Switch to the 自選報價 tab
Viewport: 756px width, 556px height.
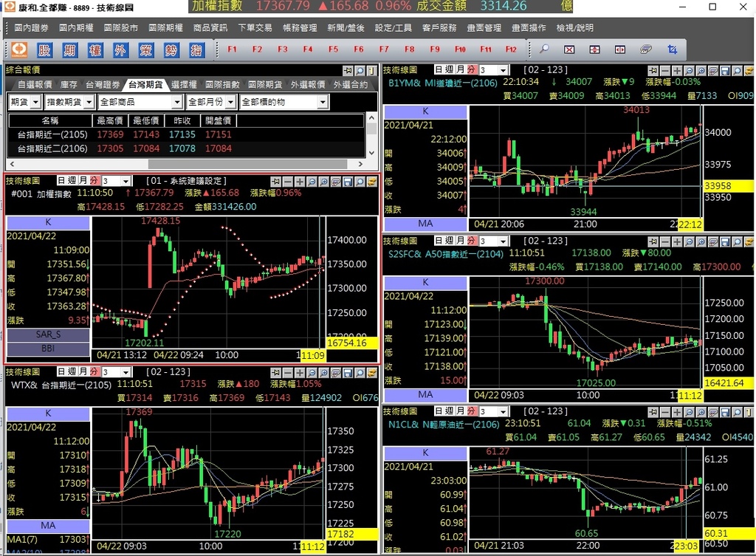[x=35, y=85]
